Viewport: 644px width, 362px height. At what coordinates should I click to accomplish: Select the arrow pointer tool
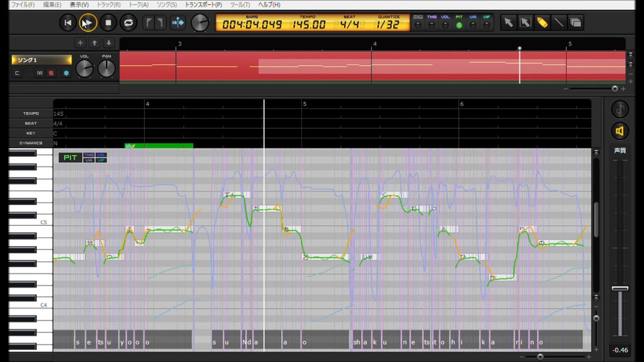coord(508,23)
